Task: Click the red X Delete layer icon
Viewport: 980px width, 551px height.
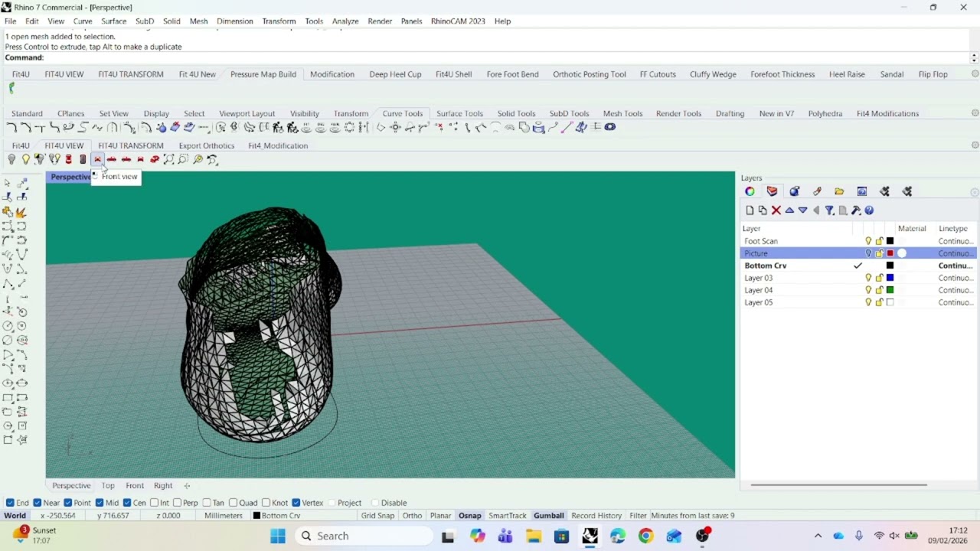Action: click(x=776, y=210)
